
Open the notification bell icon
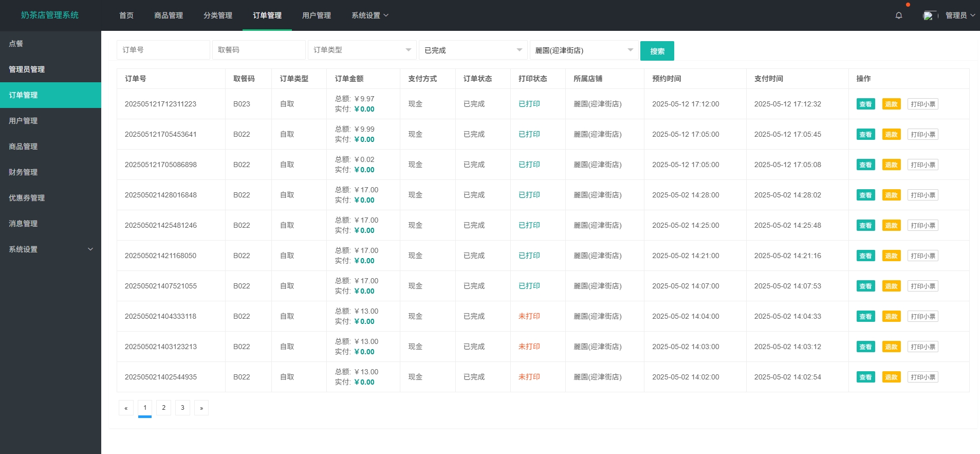[x=899, y=15]
